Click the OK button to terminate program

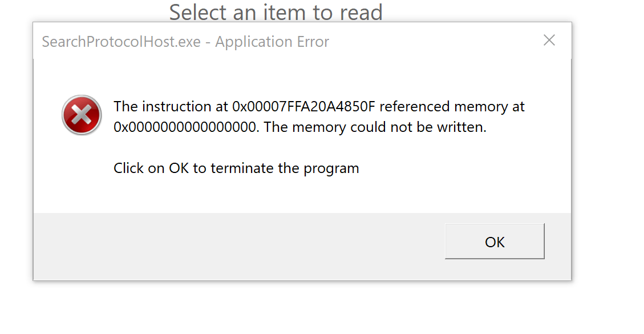point(495,242)
